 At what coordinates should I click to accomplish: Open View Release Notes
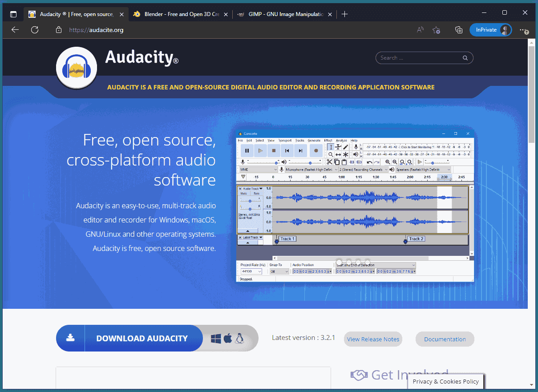[373, 339]
